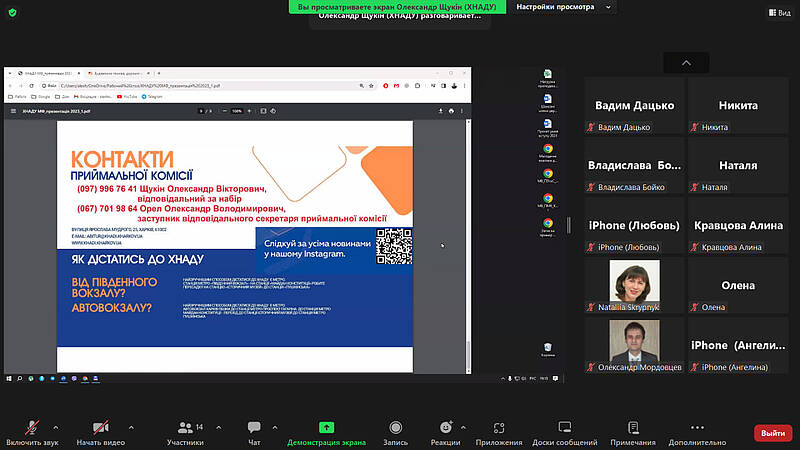
Task: Open Whiteboards (Доски сообщений)
Action: click(x=564, y=427)
